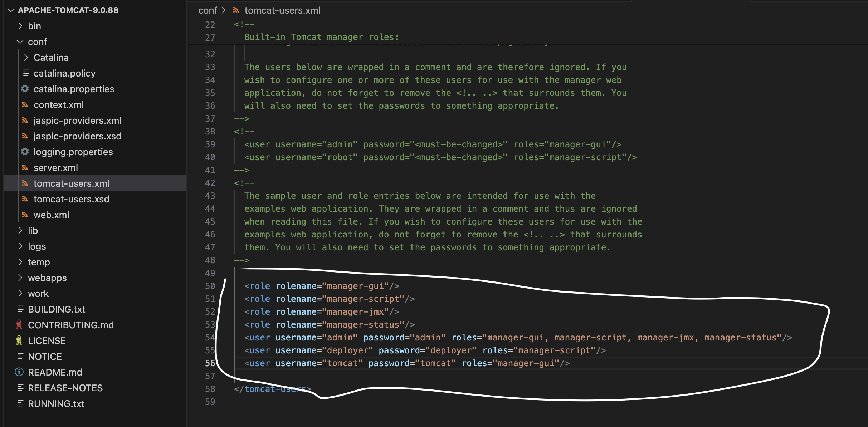Open server.xml file
This screenshot has width=868, height=427.
point(56,167)
